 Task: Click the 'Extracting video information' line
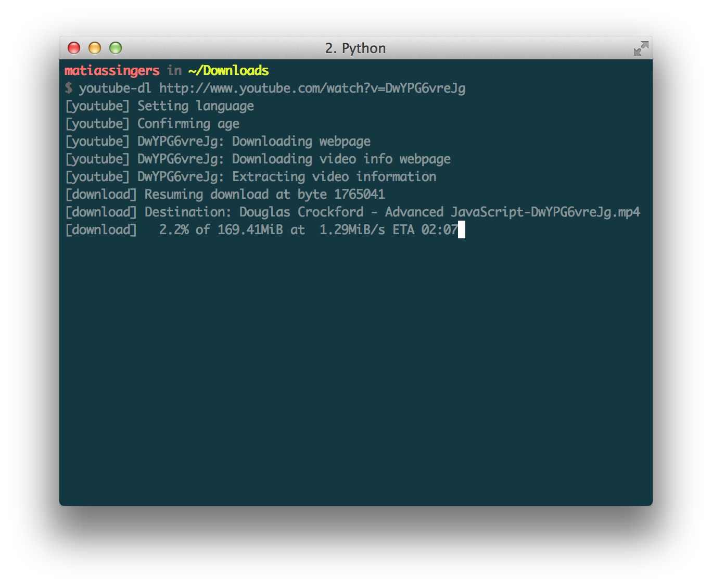[251, 177]
